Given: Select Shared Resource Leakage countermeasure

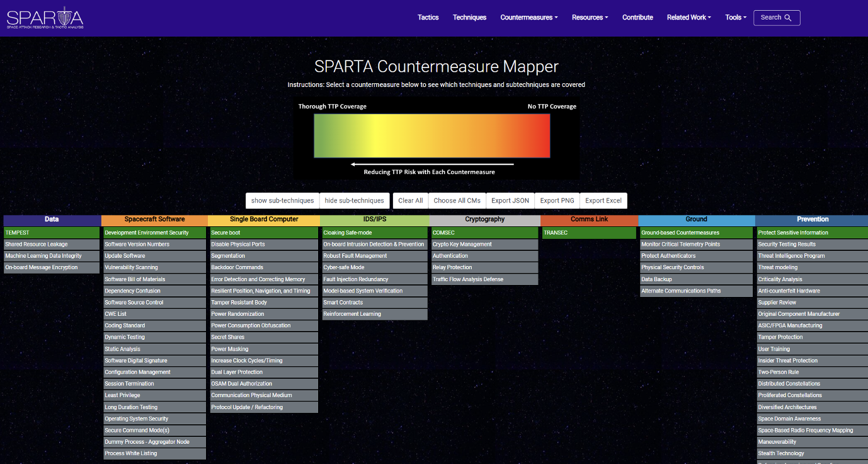Looking at the screenshot, I should click(x=52, y=245).
